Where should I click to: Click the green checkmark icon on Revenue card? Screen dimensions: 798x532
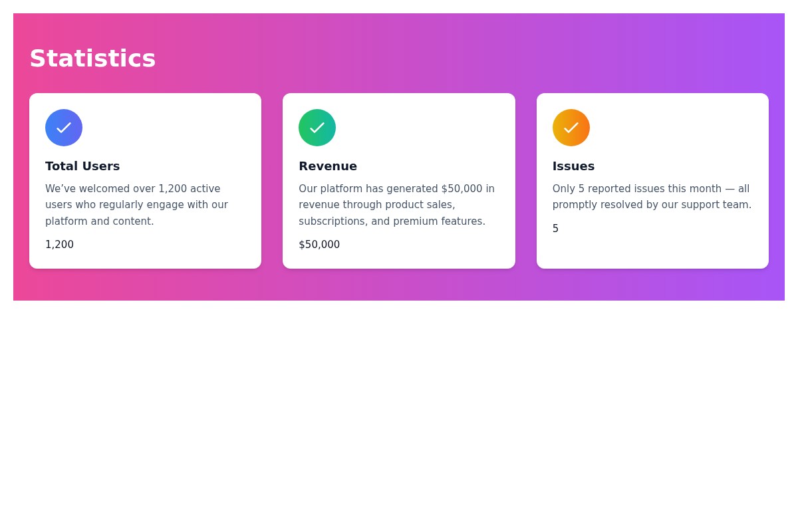tap(317, 128)
